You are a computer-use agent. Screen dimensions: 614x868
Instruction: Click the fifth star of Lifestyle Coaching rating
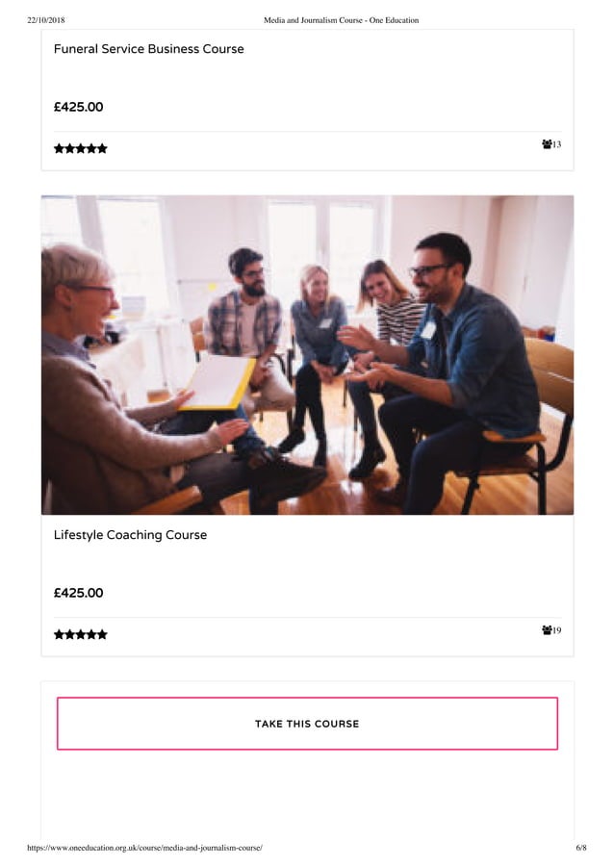102,634
